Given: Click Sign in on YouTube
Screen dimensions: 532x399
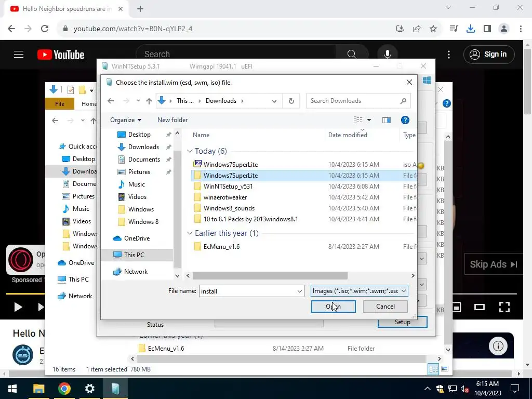Looking at the screenshot, I should (489, 54).
